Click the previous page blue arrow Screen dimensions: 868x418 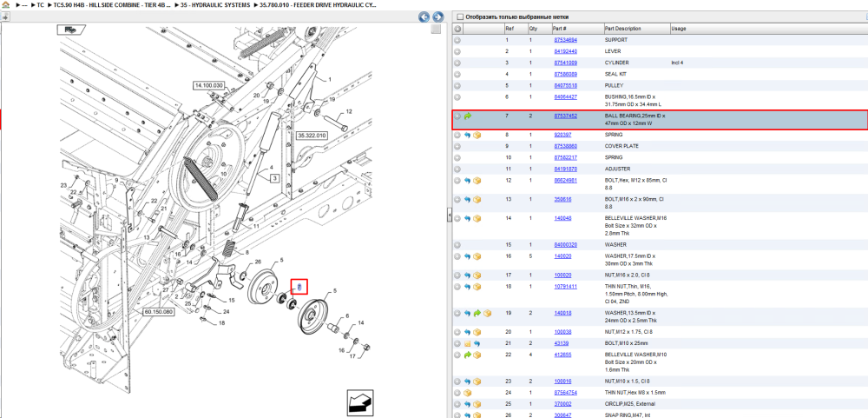(424, 17)
